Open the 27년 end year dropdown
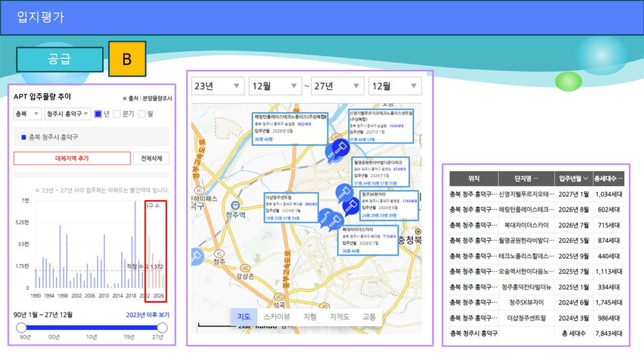 (x=337, y=86)
